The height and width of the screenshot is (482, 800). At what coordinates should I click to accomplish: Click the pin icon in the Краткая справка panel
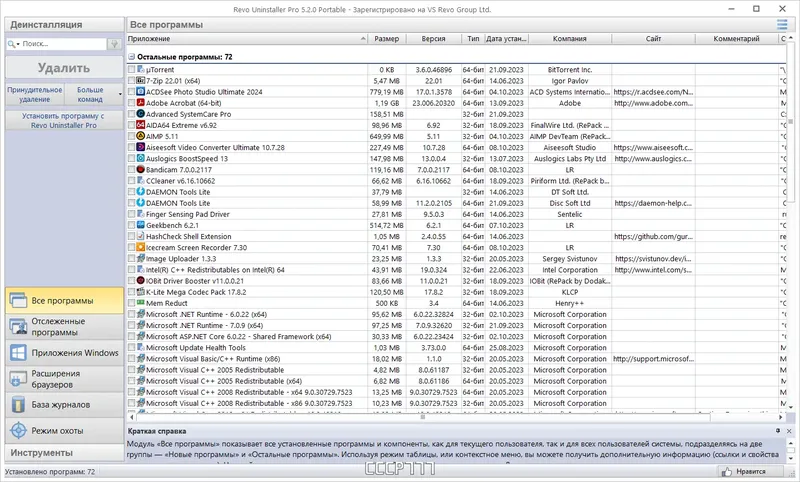tap(778, 431)
